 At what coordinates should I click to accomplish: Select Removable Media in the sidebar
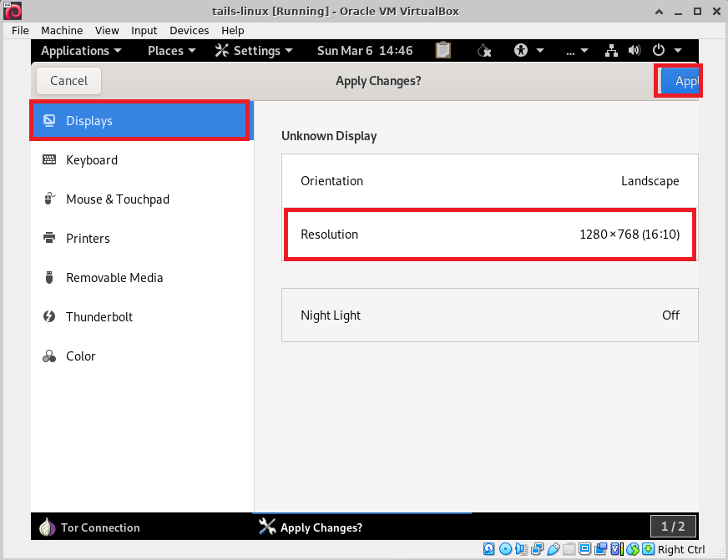142,277
